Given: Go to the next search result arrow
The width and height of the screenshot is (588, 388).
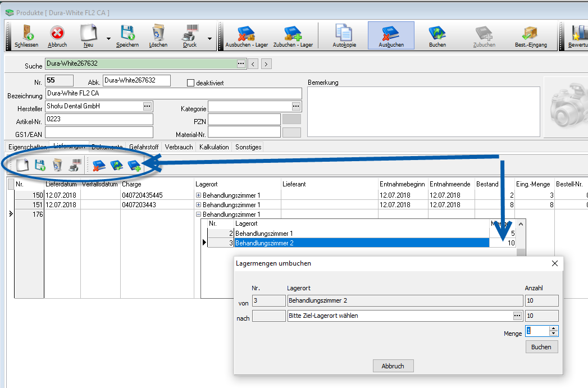Looking at the screenshot, I should [266, 64].
